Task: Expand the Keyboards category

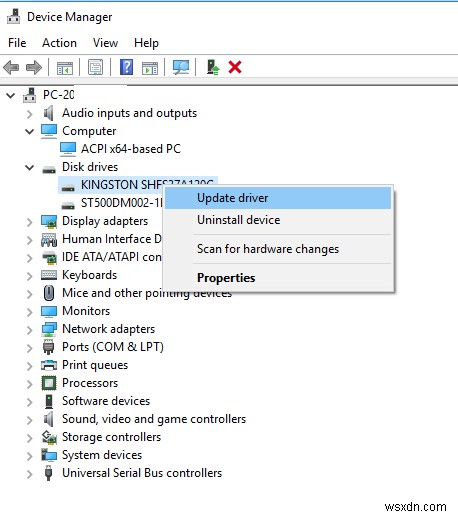Action: (x=29, y=276)
